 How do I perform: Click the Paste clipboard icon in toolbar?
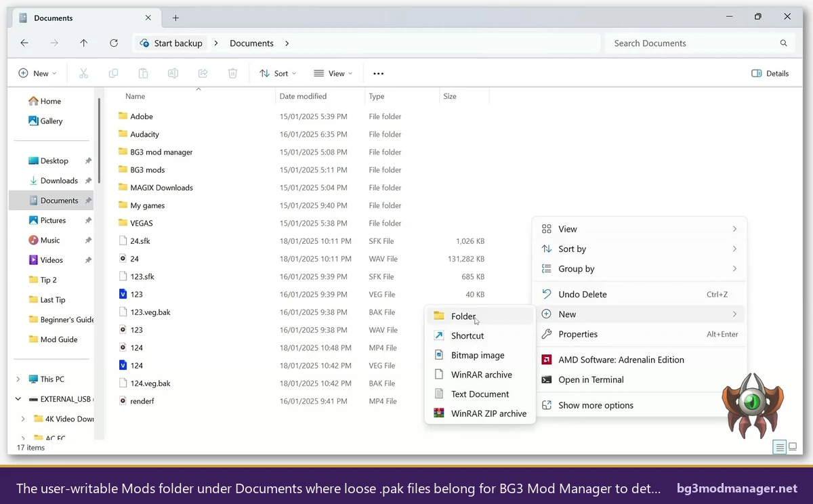[143, 73]
